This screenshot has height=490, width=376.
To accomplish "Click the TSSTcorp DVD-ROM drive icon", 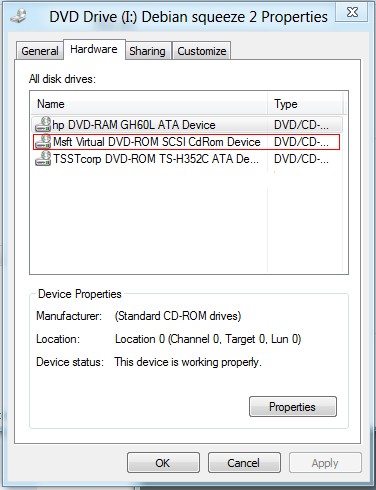I will click(43, 159).
